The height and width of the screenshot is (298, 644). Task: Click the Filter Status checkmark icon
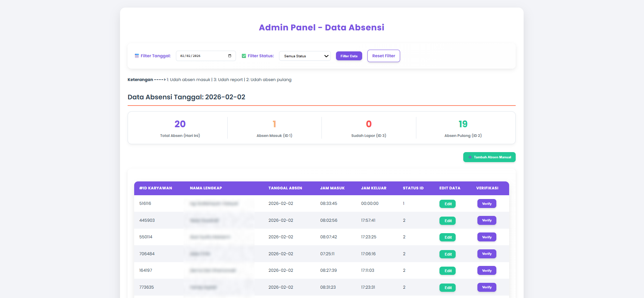[x=244, y=56]
